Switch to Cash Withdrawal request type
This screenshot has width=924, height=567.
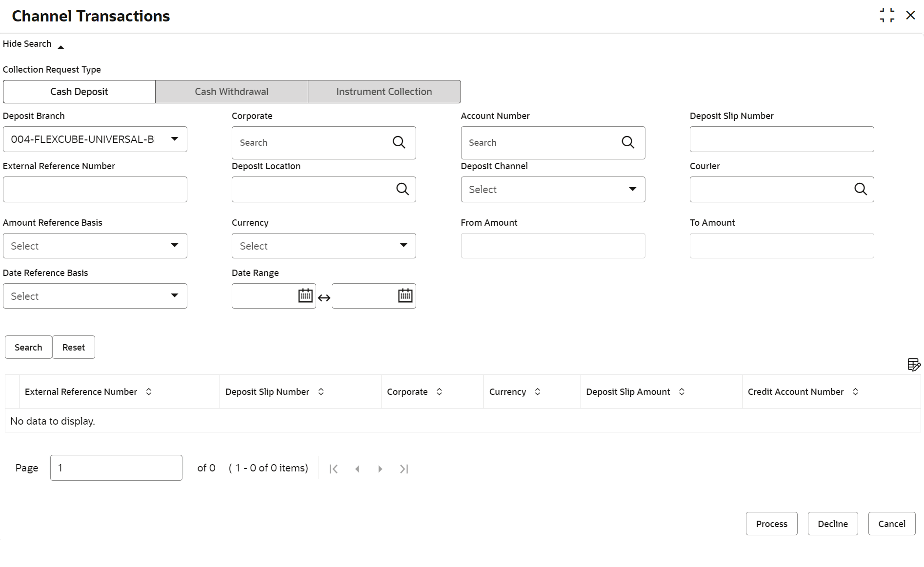232,92
